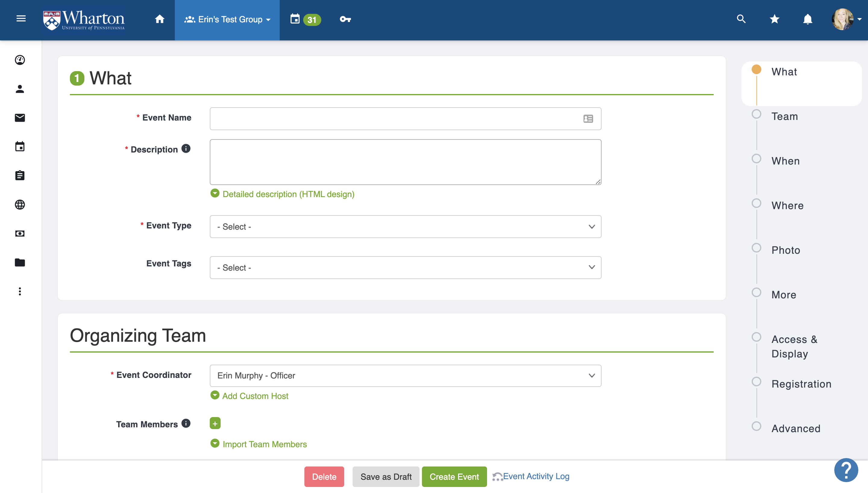868x493 pixels.
Task: Open the Event Activity Log link
Action: point(536,476)
